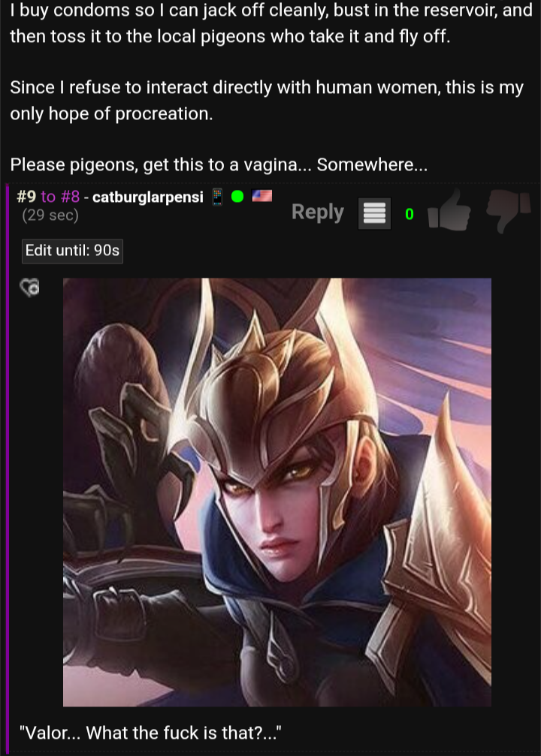Jump to parent comment #8 link
Screen dimensions: 541x756
pos(70,197)
